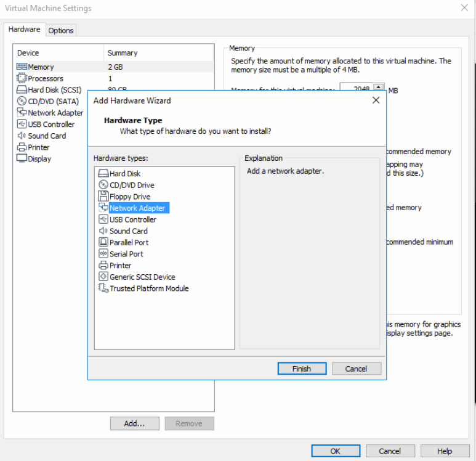This screenshot has height=461, width=476.
Task: Select "CD/DVD Drive" text in hardware types
Action: pos(132,185)
